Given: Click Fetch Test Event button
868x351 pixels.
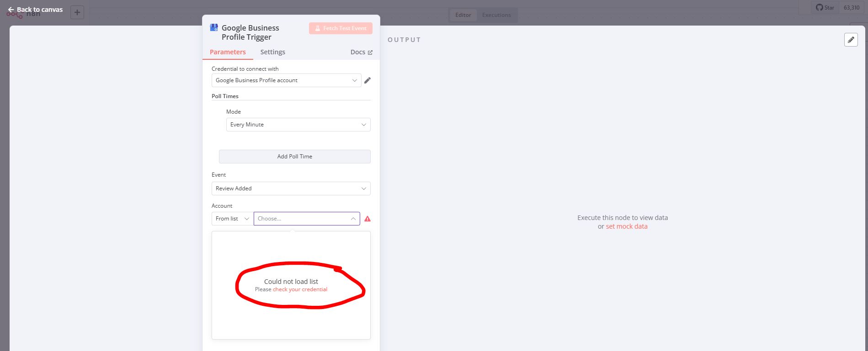Looking at the screenshot, I should click(x=341, y=28).
